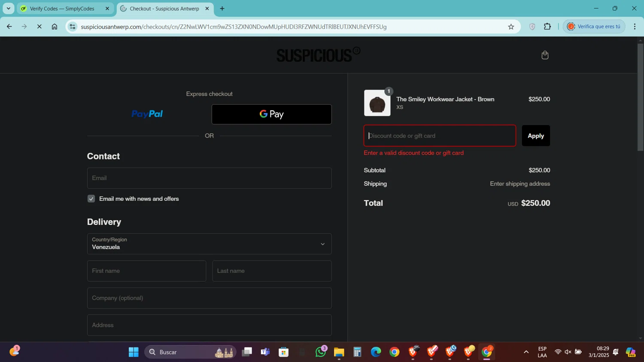Open the weather widget on the taskbar
The height and width of the screenshot is (362, 644).
click(14, 351)
